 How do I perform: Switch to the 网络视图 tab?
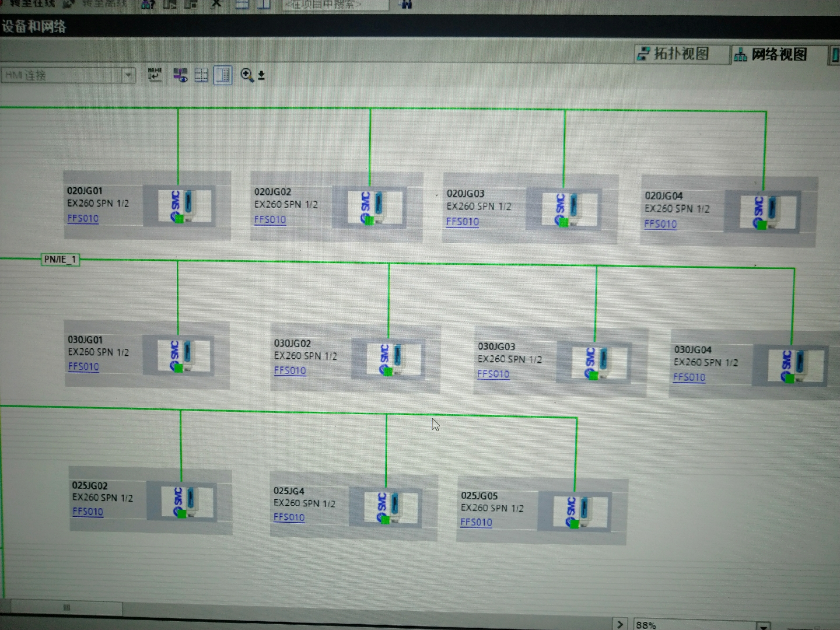pyautogui.click(x=778, y=55)
